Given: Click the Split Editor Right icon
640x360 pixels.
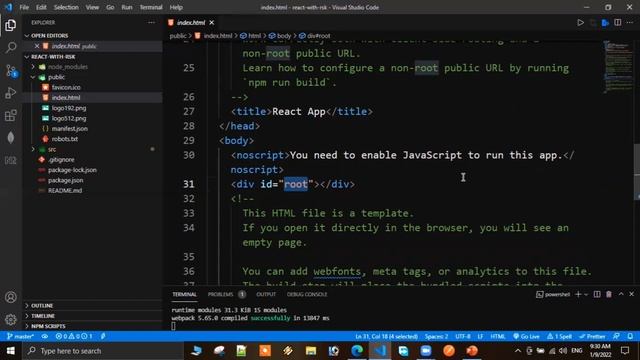Looking at the screenshot, I should tap(618, 22).
